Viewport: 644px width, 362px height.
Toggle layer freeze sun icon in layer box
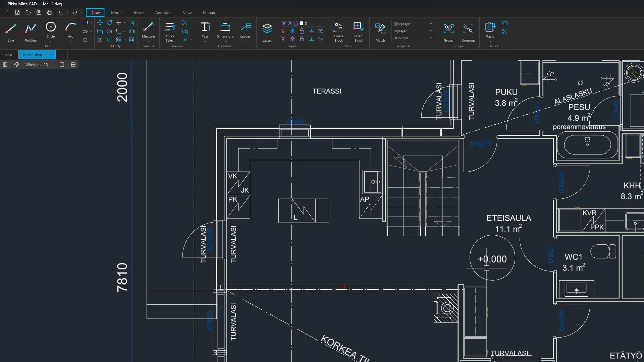(x=290, y=23)
